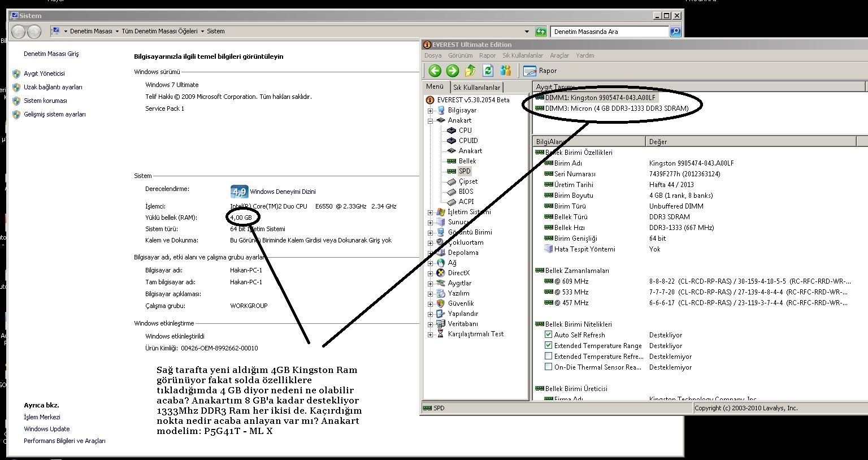Click the green Back arrow in EVEREST toolbar
This screenshot has width=868, height=460.
435,71
